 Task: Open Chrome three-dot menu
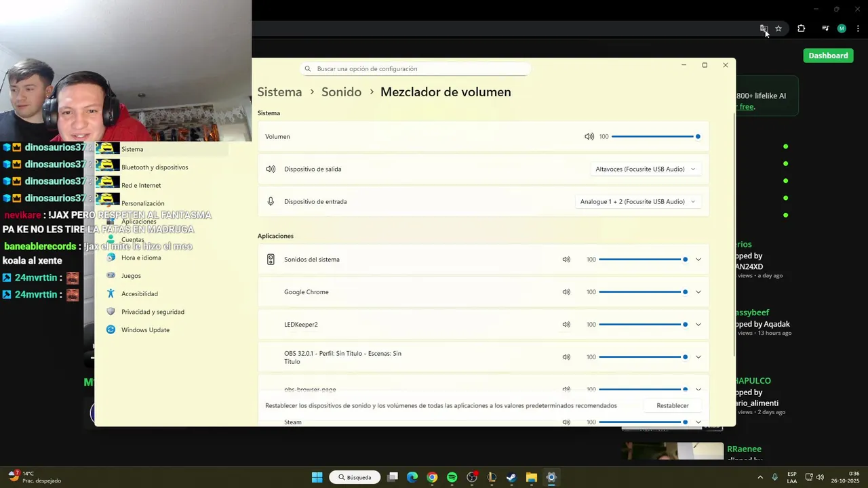click(858, 28)
